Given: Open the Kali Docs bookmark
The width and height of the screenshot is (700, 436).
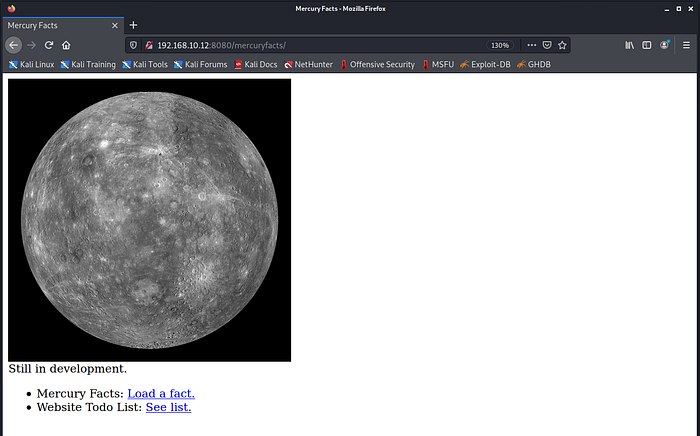Looking at the screenshot, I should tap(256, 64).
